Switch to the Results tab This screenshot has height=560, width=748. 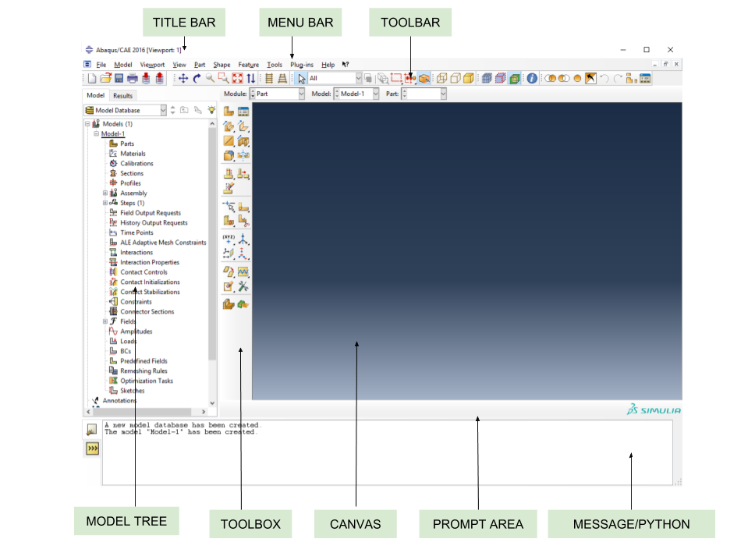point(123,95)
